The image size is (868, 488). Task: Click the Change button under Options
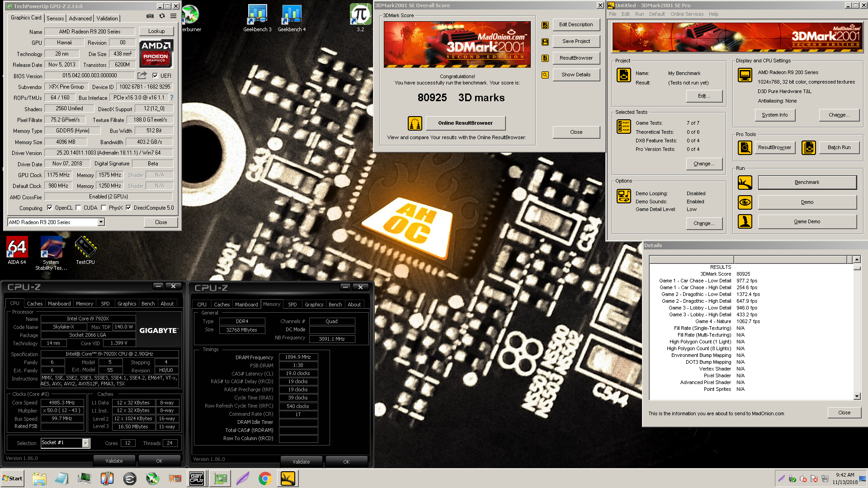coord(704,223)
